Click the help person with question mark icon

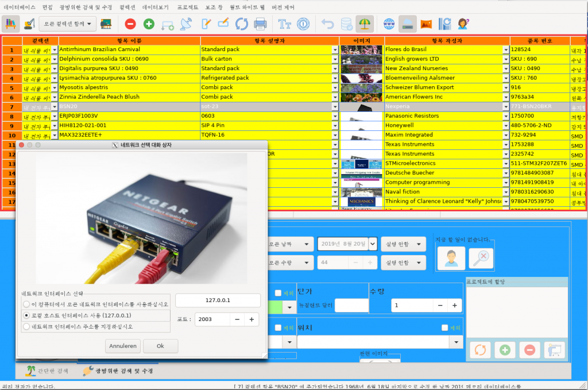pyautogui.click(x=463, y=24)
